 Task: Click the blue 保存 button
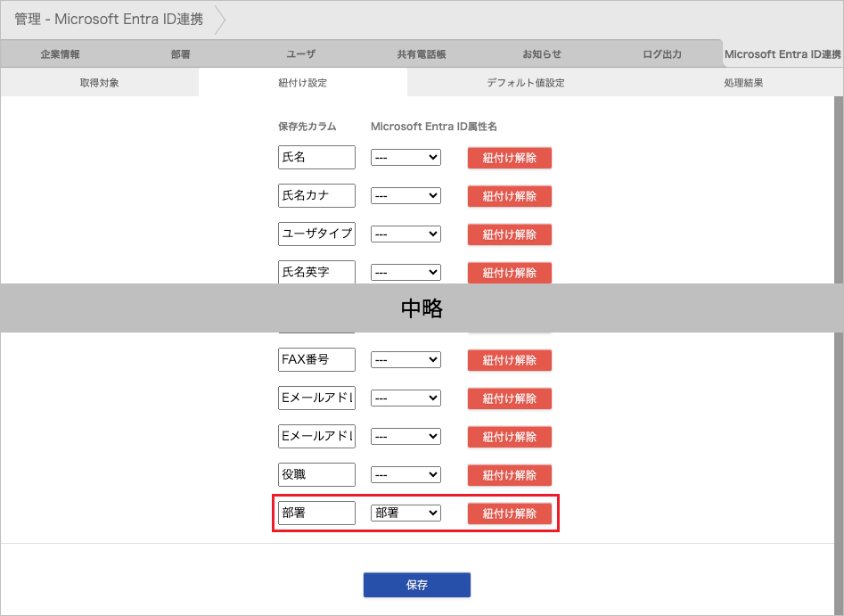point(417,585)
